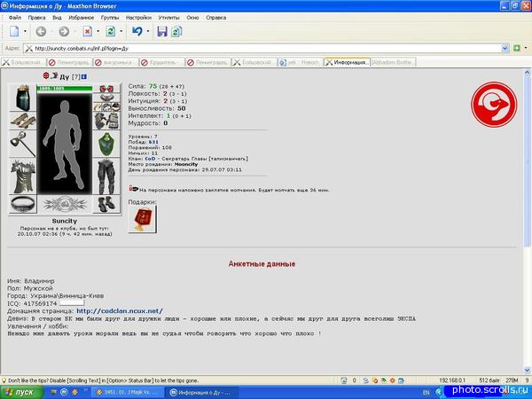The width and height of the screenshot is (532, 399).
Task: Click the hammer weapon slot
Action: coord(22,145)
